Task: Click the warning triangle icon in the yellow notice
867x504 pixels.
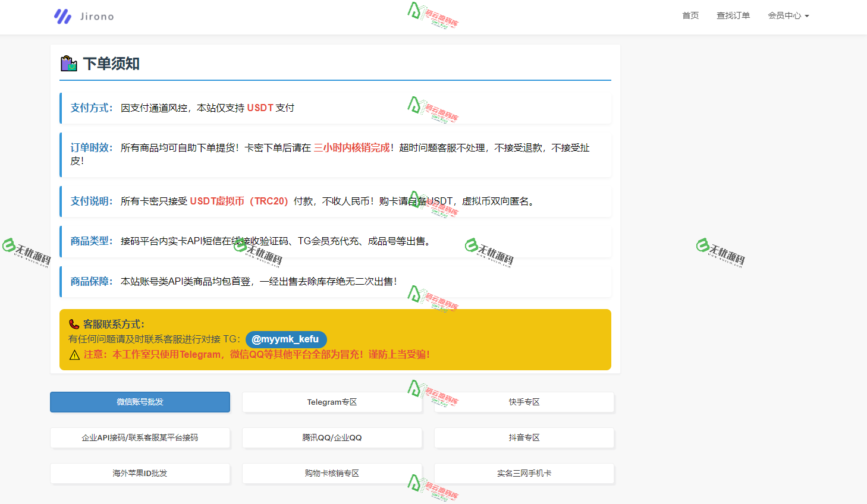Action: coord(74,354)
